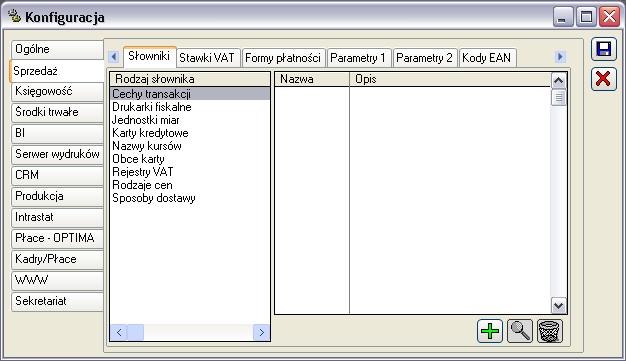626x361 pixels.
Task: Open the Produkcja section
Action: coord(57,196)
